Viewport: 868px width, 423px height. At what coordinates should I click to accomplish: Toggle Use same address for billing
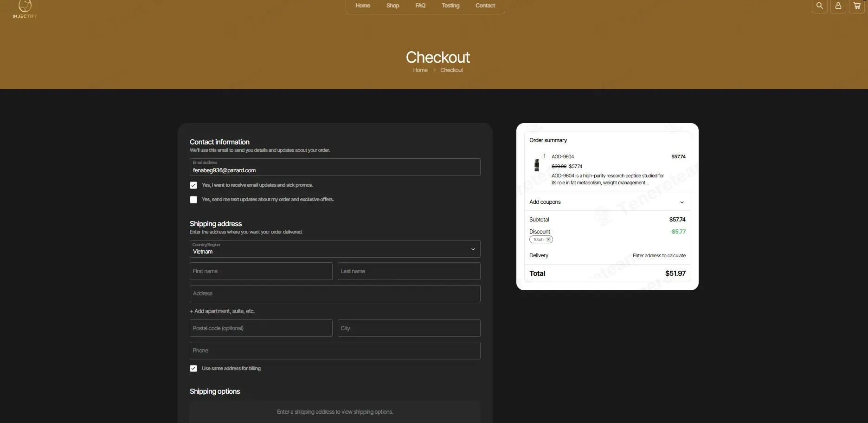193,368
